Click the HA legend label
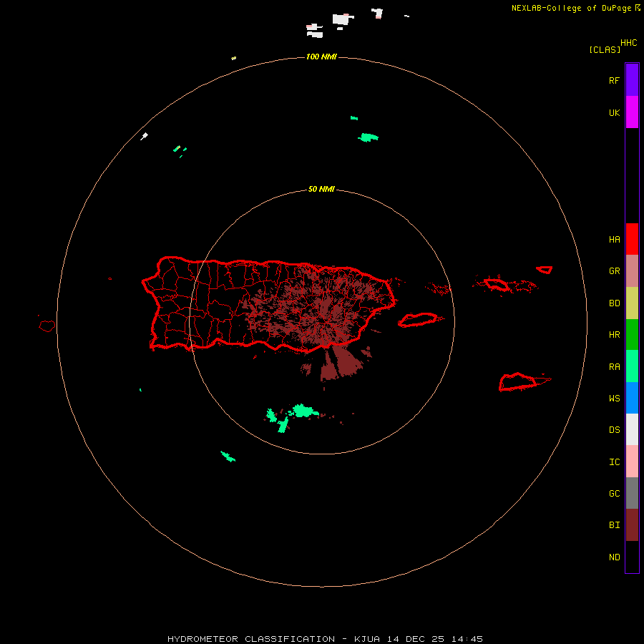Viewport: 644px width, 644px height. (614, 239)
